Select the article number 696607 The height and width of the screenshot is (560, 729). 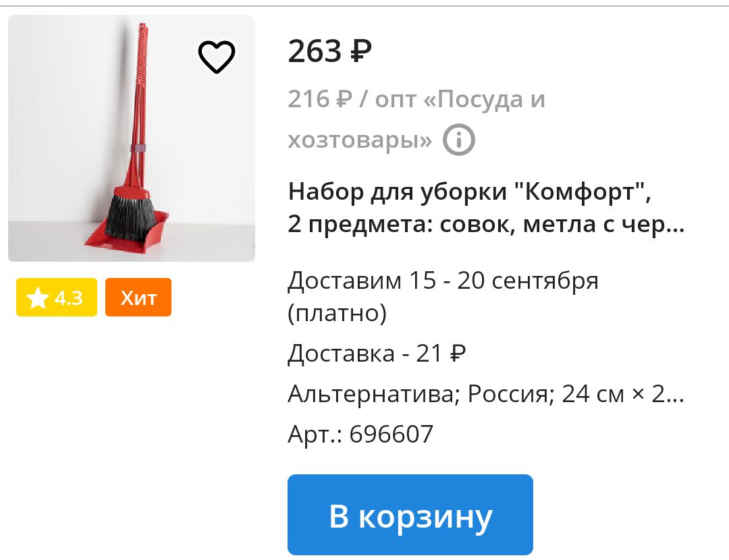(391, 435)
